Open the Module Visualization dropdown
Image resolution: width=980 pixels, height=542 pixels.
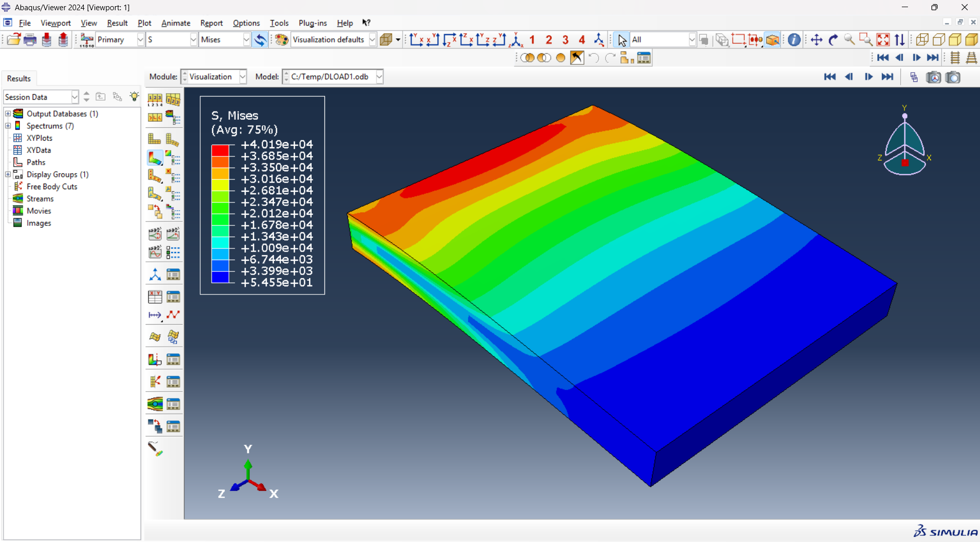tap(243, 77)
